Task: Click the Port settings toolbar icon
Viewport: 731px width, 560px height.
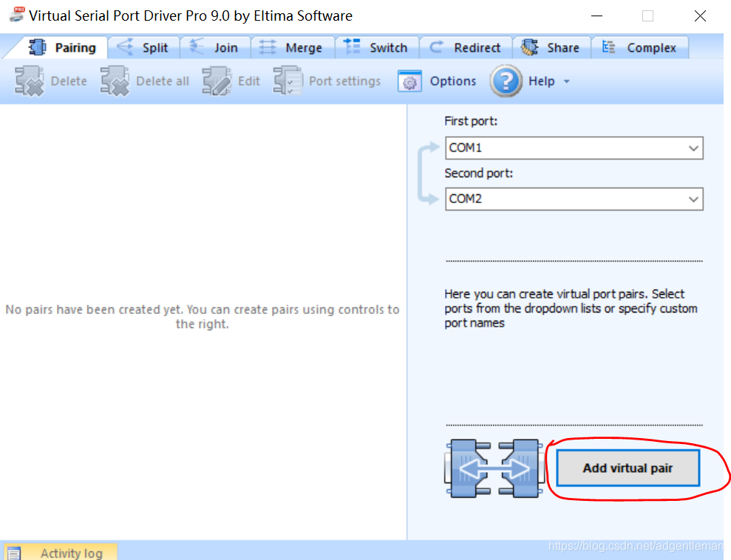Action: [288, 80]
